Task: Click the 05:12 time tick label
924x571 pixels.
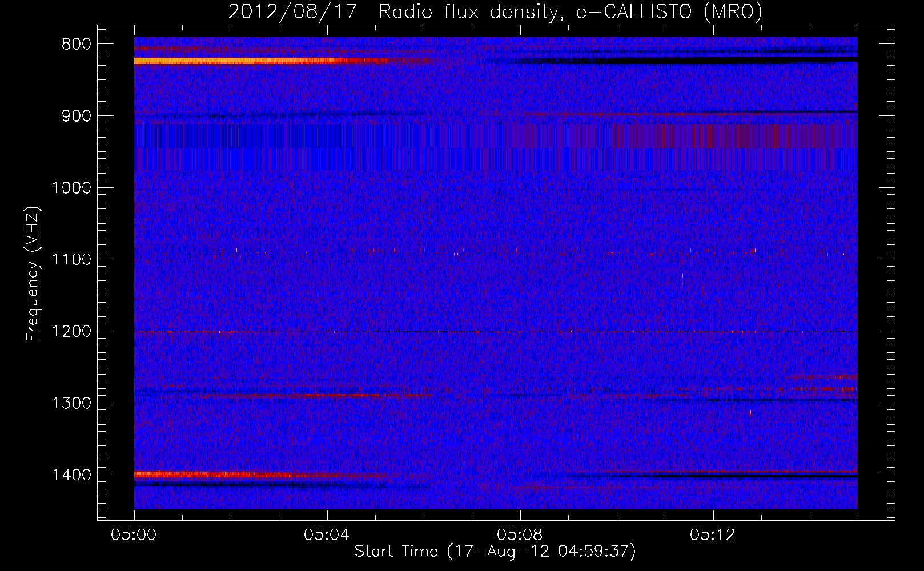Action: [x=713, y=535]
